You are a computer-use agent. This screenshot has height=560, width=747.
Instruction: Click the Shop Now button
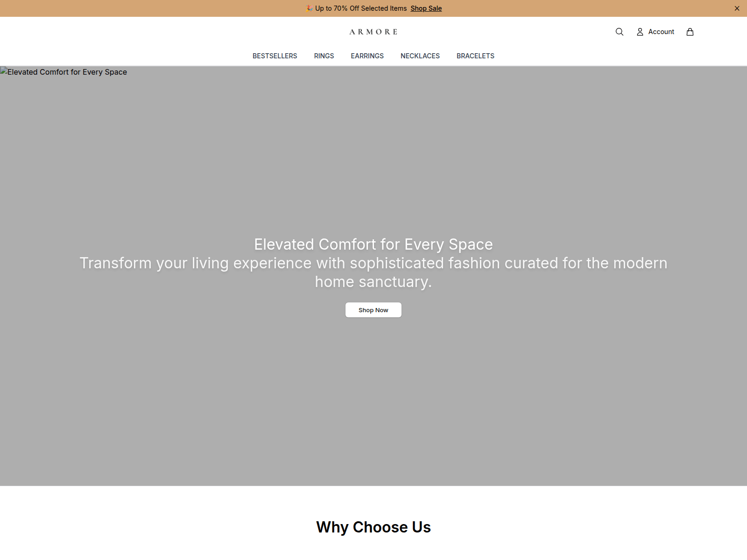pos(373,310)
